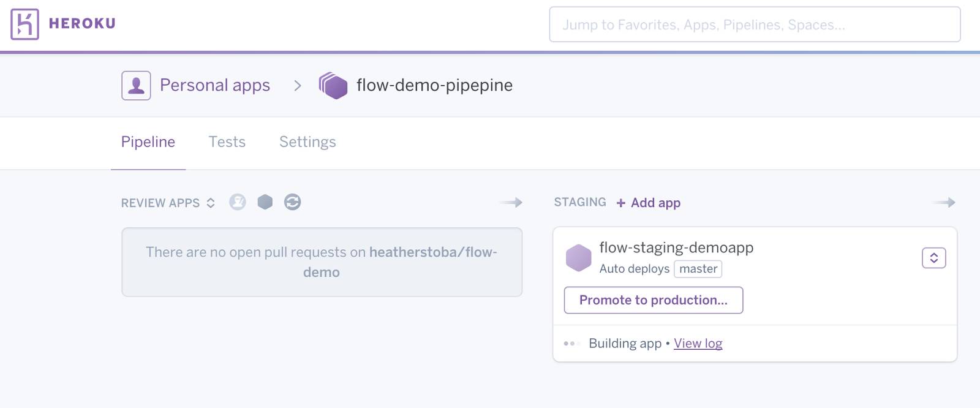Select the flow-demo-pipepine pipeline name
980x408 pixels.
[434, 85]
